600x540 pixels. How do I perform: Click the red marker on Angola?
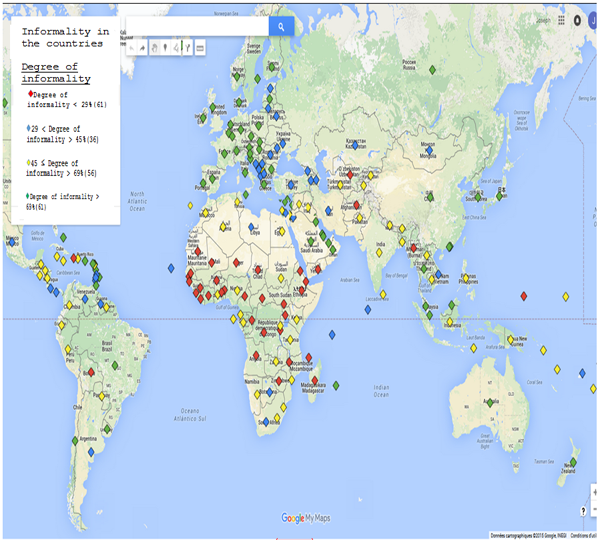pyautogui.click(x=256, y=356)
